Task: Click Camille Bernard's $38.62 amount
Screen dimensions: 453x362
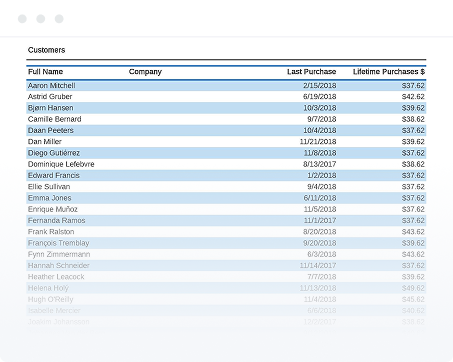Action: coord(413,119)
